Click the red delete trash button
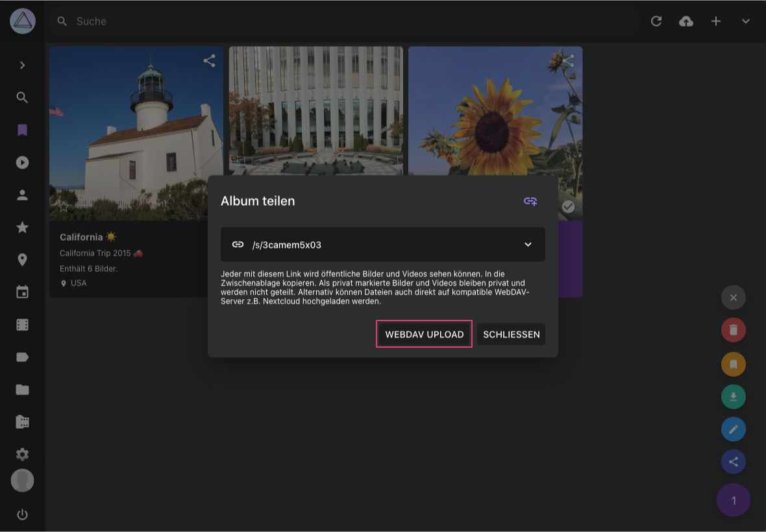766x532 pixels. (x=733, y=330)
